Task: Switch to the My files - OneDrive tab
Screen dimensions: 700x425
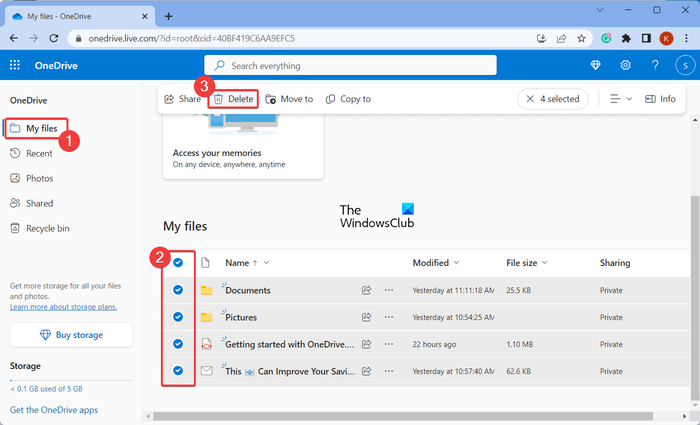Action: tap(80, 16)
